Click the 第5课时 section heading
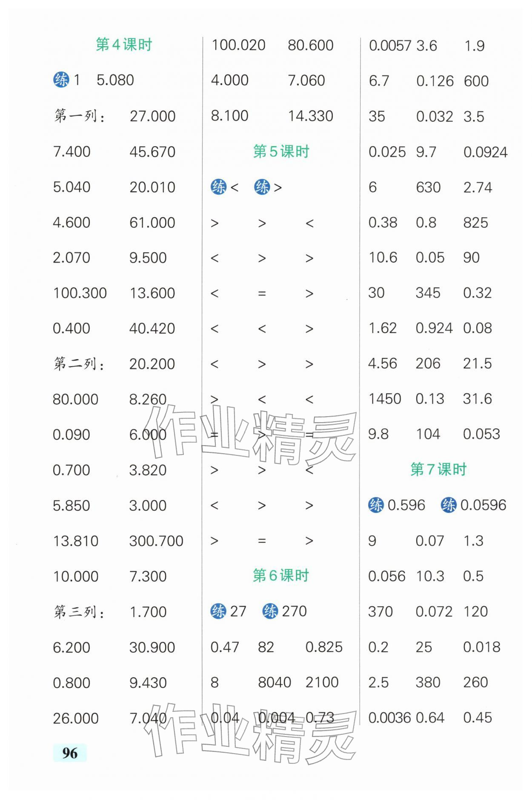532x800 pixels. (281, 151)
